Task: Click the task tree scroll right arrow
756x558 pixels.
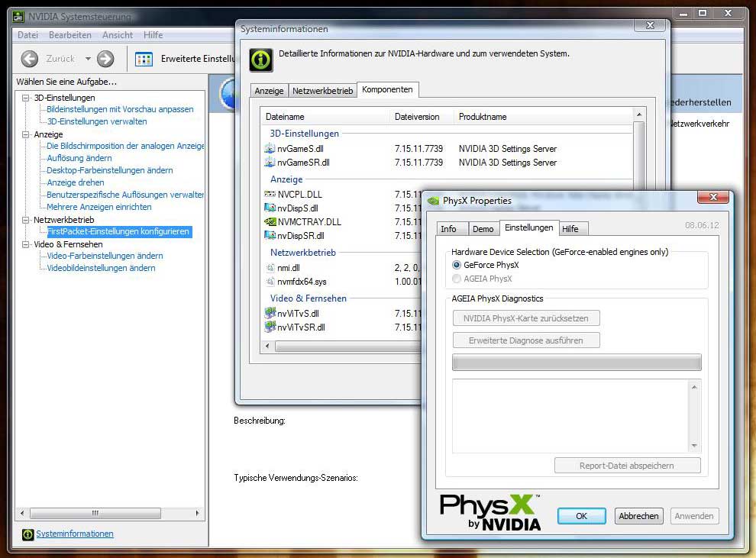Action: coord(197,513)
